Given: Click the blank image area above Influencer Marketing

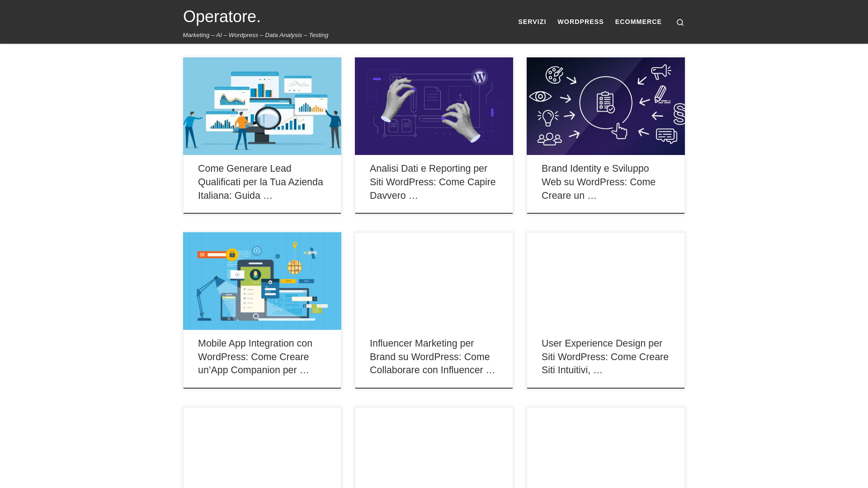Looking at the screenshot, I should click(x=434, y=281).
